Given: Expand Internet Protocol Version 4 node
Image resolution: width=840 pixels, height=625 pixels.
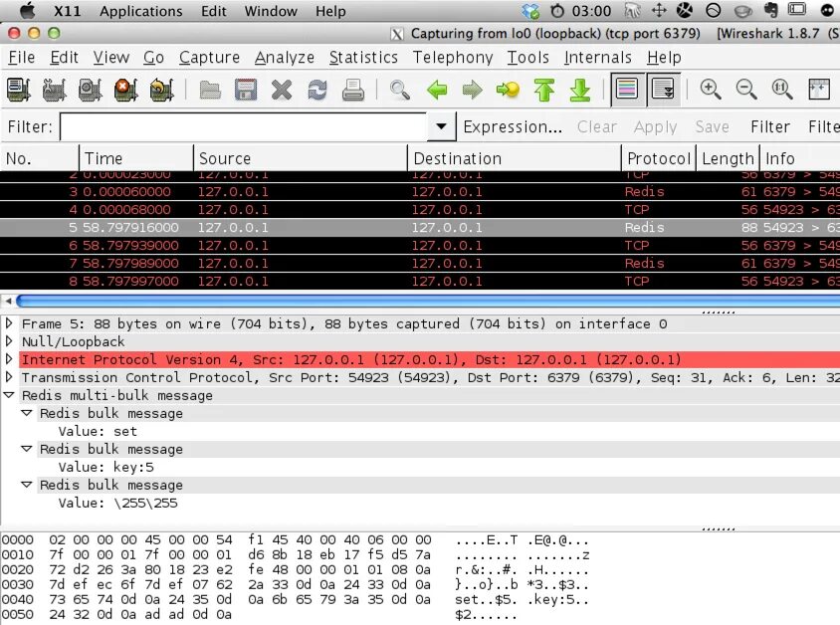Looking at the screenshot, I should pos(9,359).
